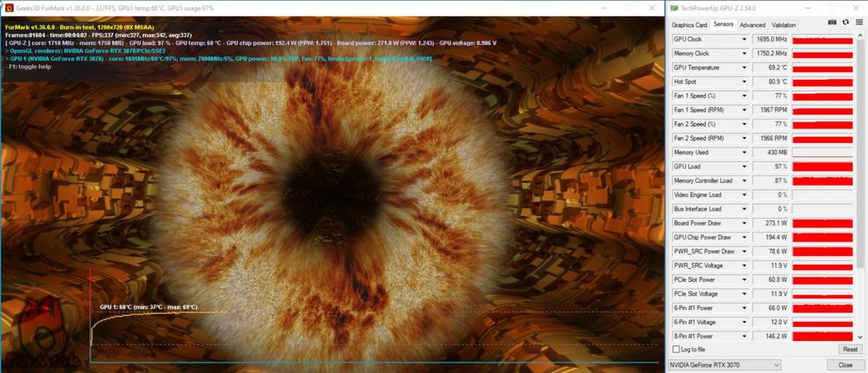Open the NVIDIA GeForce RTX 3070 selector
Viewport: 868px width, 373px height.
(x=725, y=364)
